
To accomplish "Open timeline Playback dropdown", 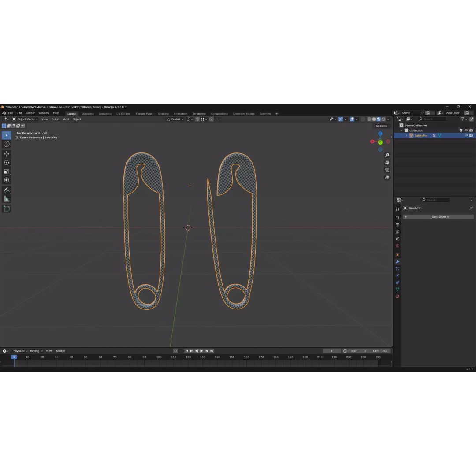I will pyautogui.click(x=20, y=351).
